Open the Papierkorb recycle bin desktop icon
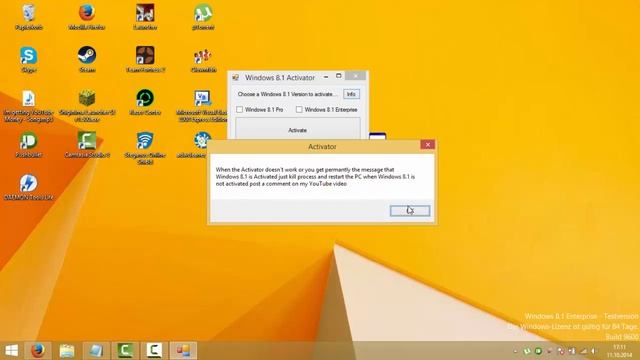 tap(29, 17)
